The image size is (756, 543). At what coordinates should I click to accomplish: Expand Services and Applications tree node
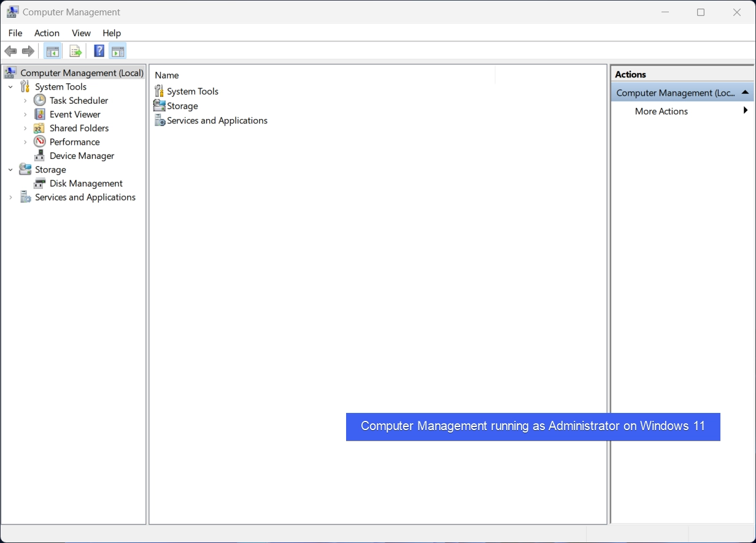click(x=10, y=198)
